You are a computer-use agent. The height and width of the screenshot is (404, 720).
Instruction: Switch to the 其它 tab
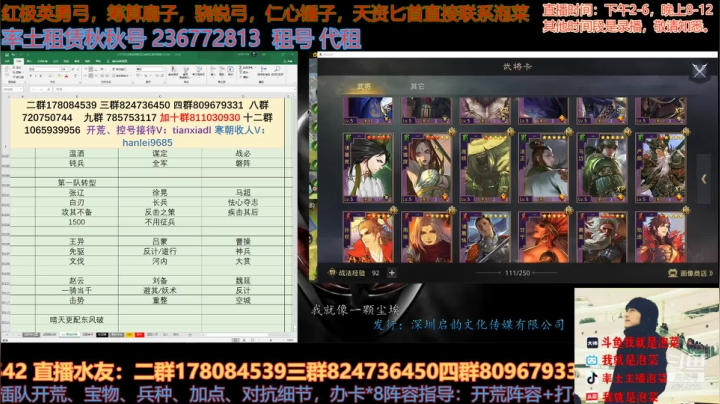[x=417, y=86]
